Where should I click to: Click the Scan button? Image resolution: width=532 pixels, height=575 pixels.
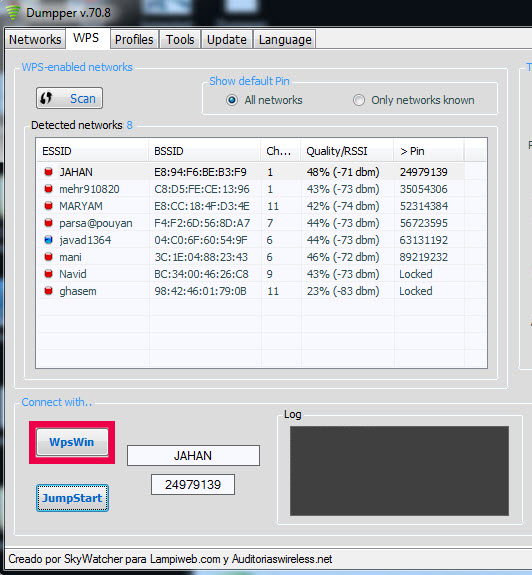(69, 98)
